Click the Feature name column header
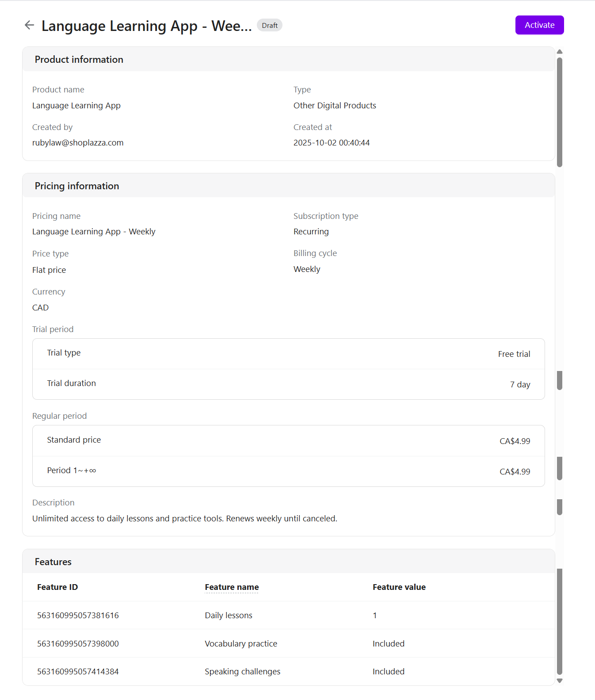 click(x=232, y=587)
